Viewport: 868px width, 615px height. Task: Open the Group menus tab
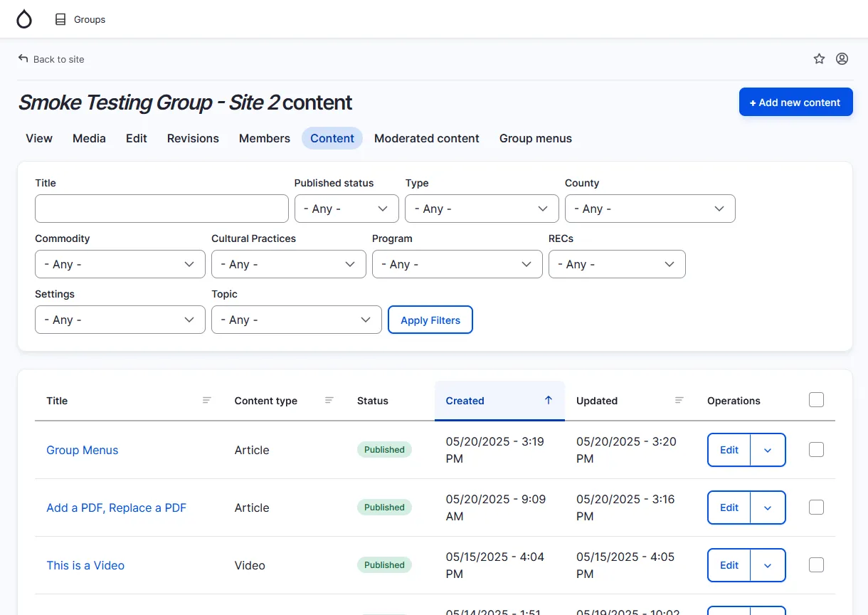pos(536,138)
